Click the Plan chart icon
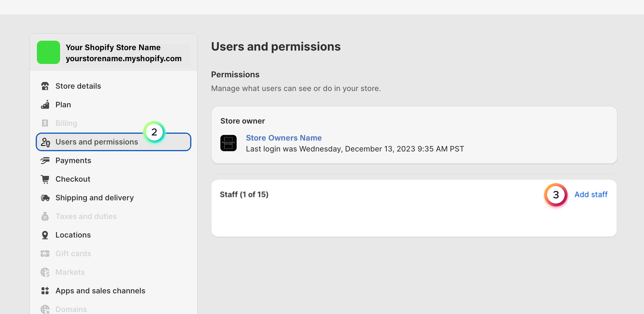The height and width of the screenshot is (314, 644). 45,105
